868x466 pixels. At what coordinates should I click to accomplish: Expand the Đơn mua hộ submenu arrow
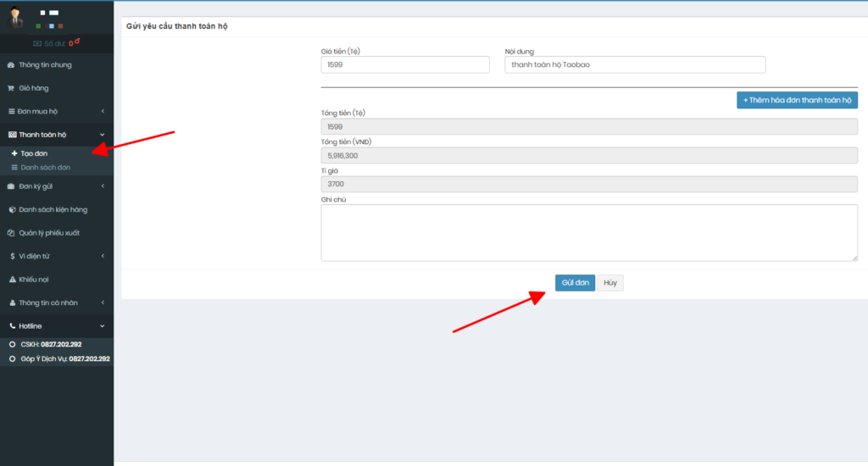click(103, 111)
